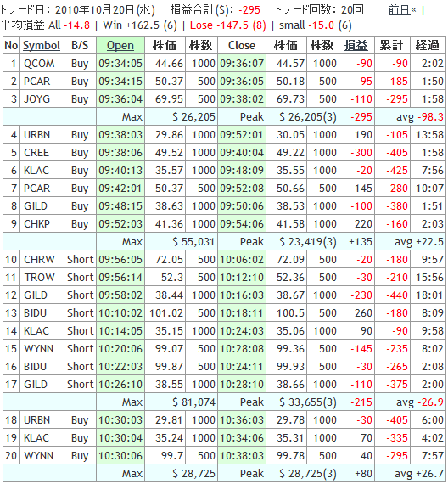Select CHKP symbol in row 9

[x=36, y=224]
